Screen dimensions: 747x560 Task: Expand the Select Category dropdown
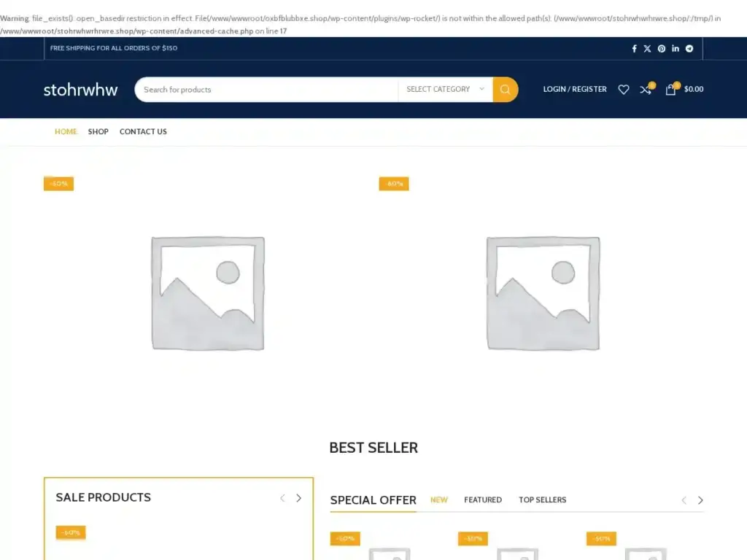coord(445,90)
